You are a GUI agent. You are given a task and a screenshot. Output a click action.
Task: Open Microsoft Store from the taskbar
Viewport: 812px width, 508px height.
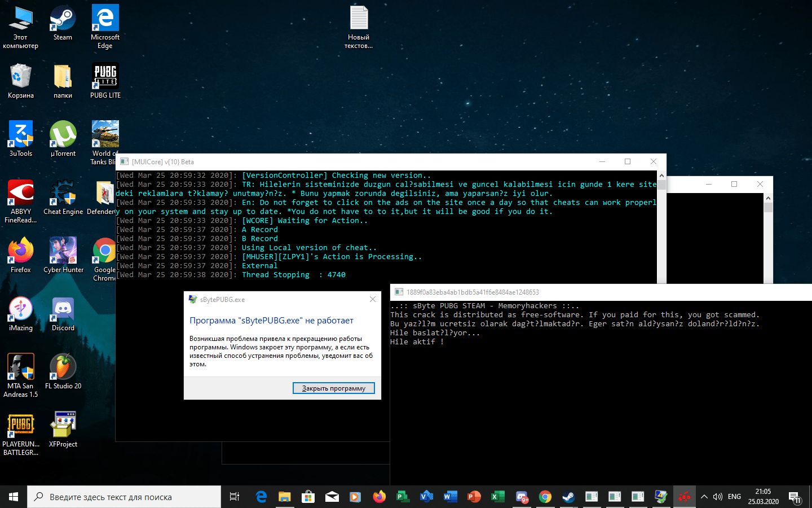(308, 497)
